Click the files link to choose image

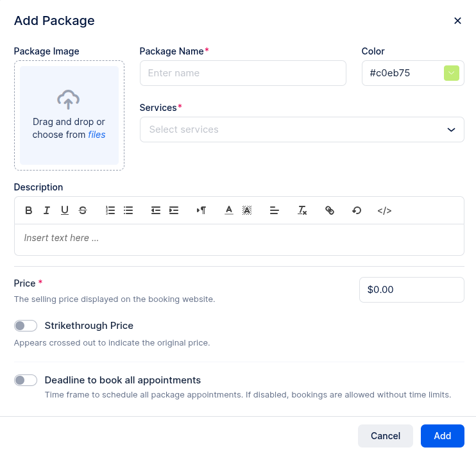coord(97,135)
